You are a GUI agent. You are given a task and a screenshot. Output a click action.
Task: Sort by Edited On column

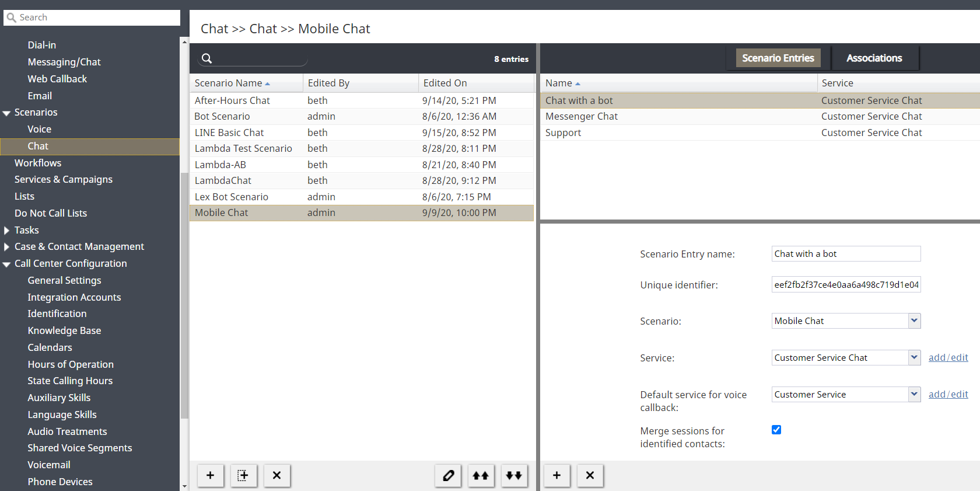(x=476, y=83)
